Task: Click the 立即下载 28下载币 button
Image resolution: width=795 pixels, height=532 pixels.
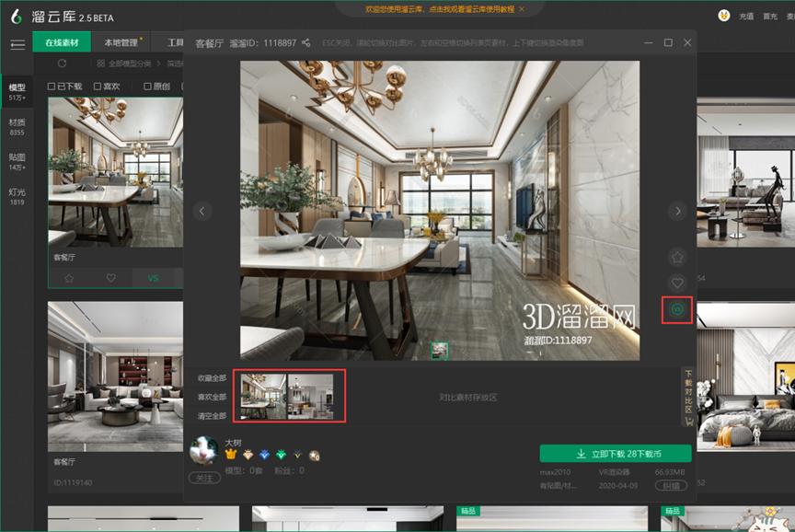Action: coord(615,454)
